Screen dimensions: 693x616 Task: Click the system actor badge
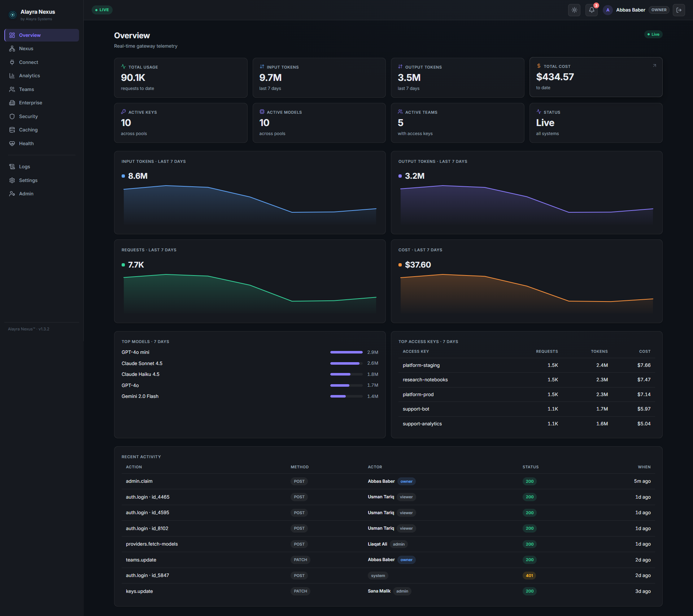[378, 576]
